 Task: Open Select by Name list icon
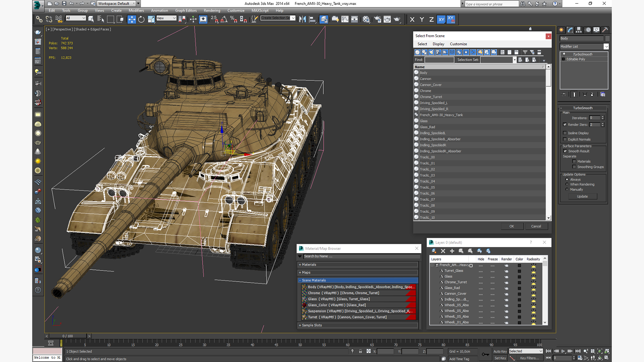click(x=100, y=19)
